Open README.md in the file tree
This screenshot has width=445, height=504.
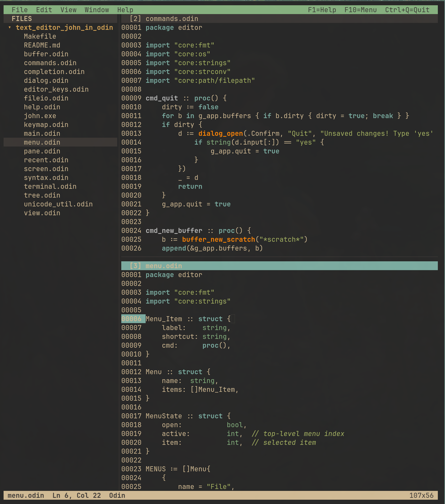42,45
